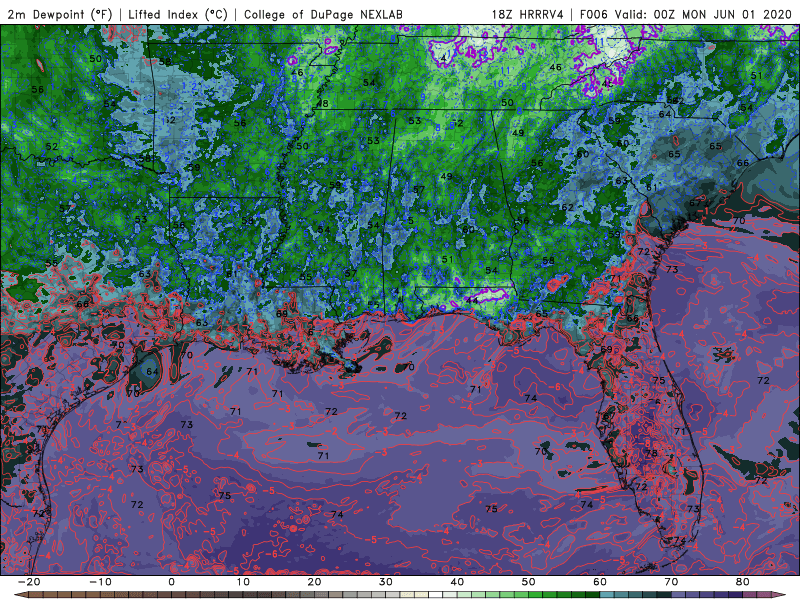Screen dimensions: 800x600
Task: Click the '0' color scale label
Action: pyautogui.click(x=171, y=582)
